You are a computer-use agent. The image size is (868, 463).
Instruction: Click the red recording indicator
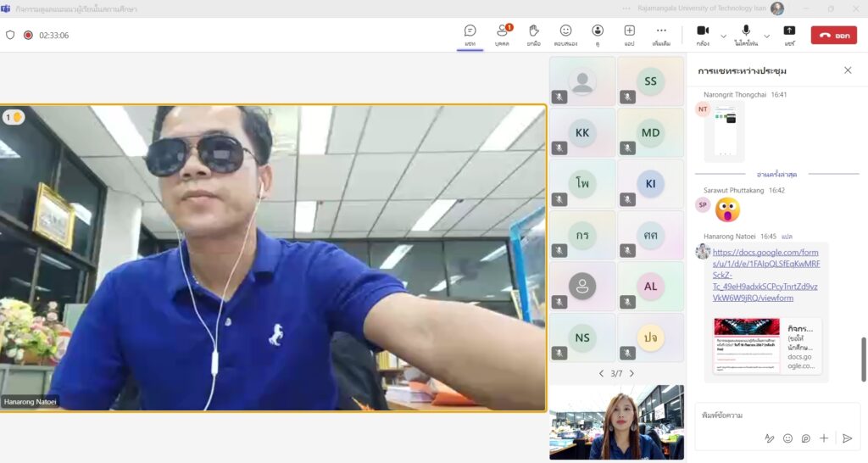click(28, 36)
